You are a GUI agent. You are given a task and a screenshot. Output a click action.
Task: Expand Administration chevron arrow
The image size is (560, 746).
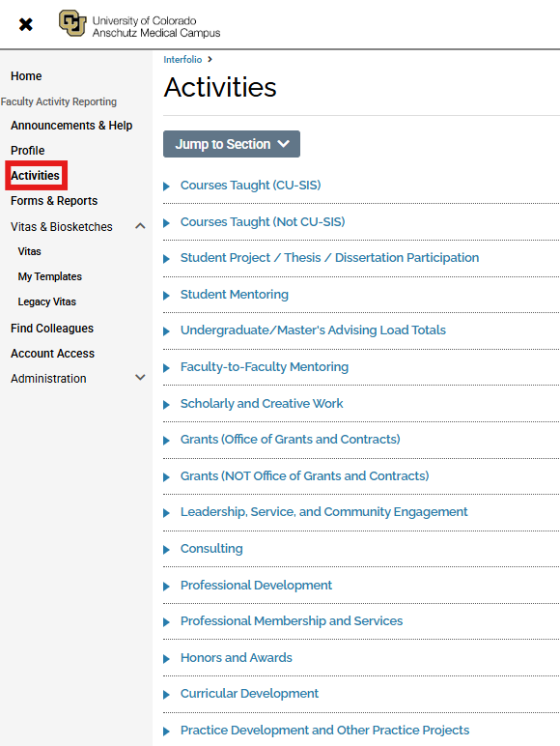[140, 378]
